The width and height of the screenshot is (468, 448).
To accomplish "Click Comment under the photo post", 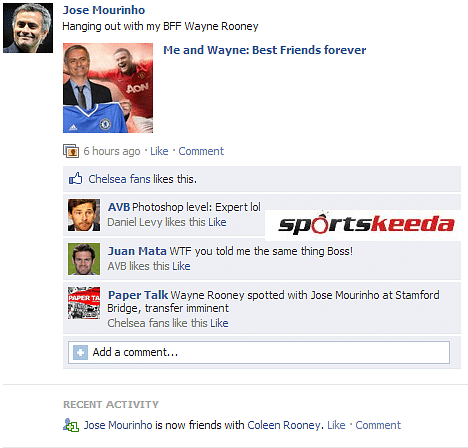I will [201, 151].
